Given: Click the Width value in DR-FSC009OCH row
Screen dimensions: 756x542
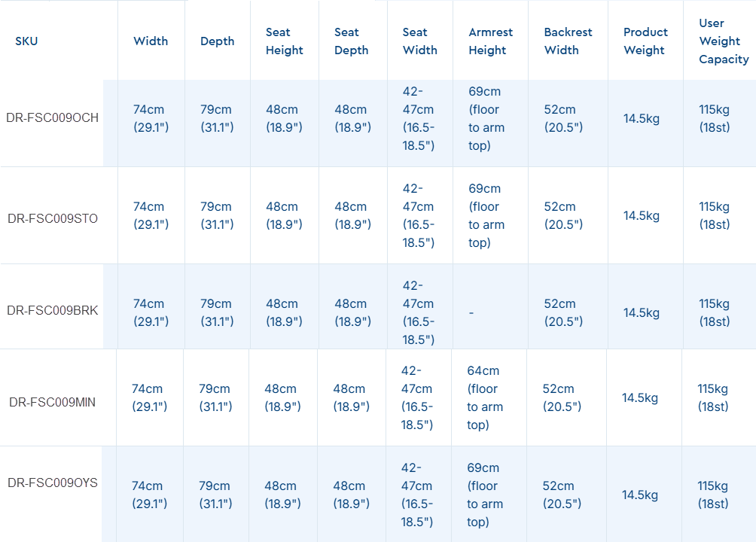Looking at the screenshot, I should (x=151, y=118).
